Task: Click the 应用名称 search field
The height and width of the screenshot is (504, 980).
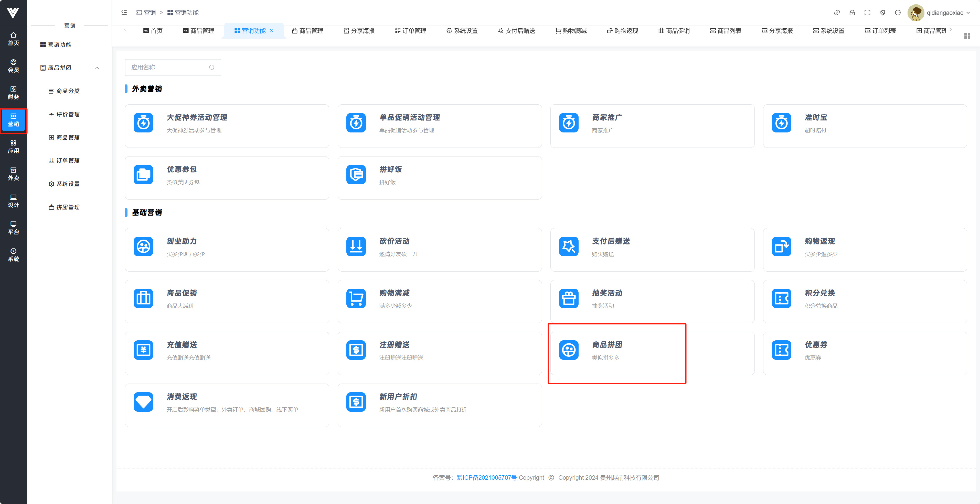Action: [x=167, y=67]
